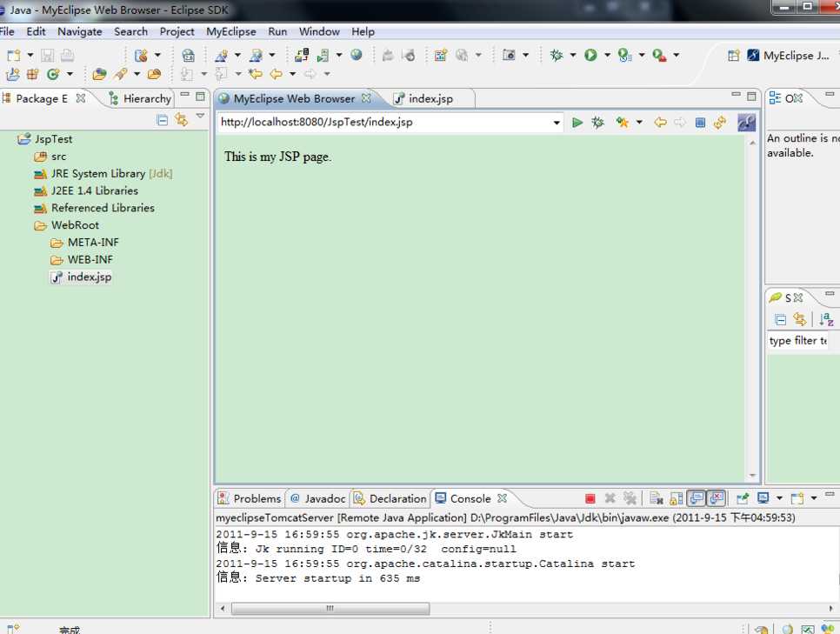Click the New Java Package icon
Image resolution: width=840 pixels, height=634 pixels.
[33, 74]
